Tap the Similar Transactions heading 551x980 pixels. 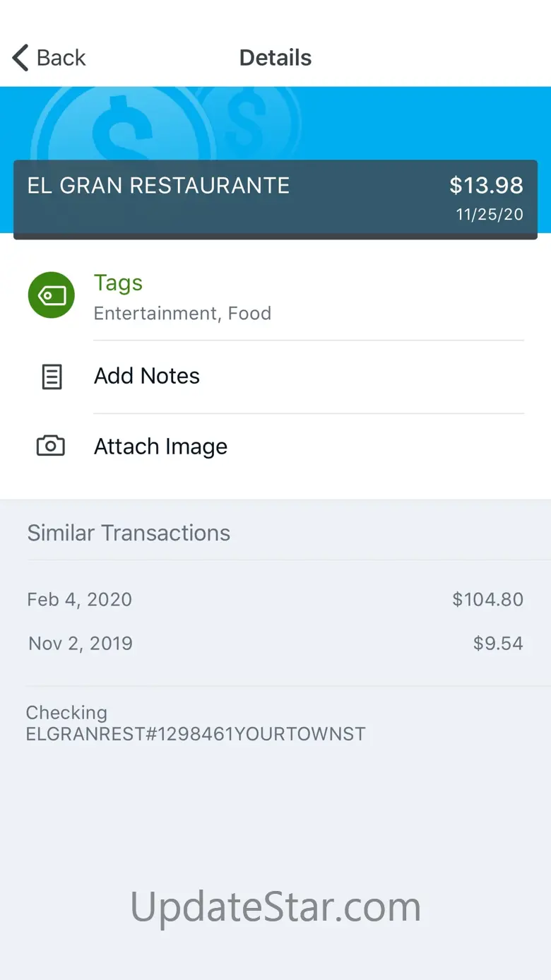click(129, 533)
